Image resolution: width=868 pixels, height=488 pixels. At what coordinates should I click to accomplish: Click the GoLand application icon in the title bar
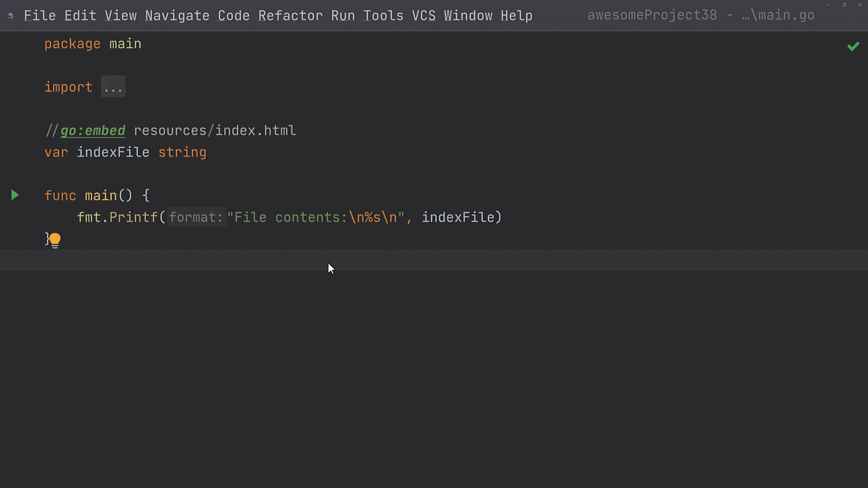9,15
